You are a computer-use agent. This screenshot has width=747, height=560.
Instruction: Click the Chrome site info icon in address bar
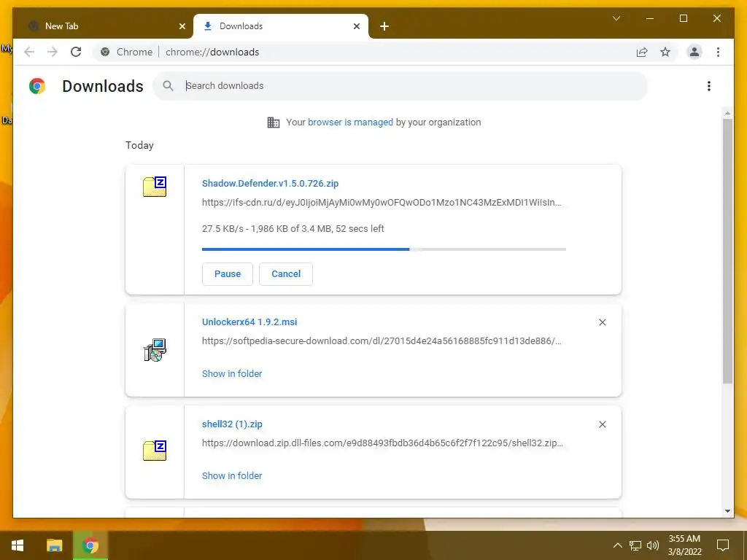[105, 52]
